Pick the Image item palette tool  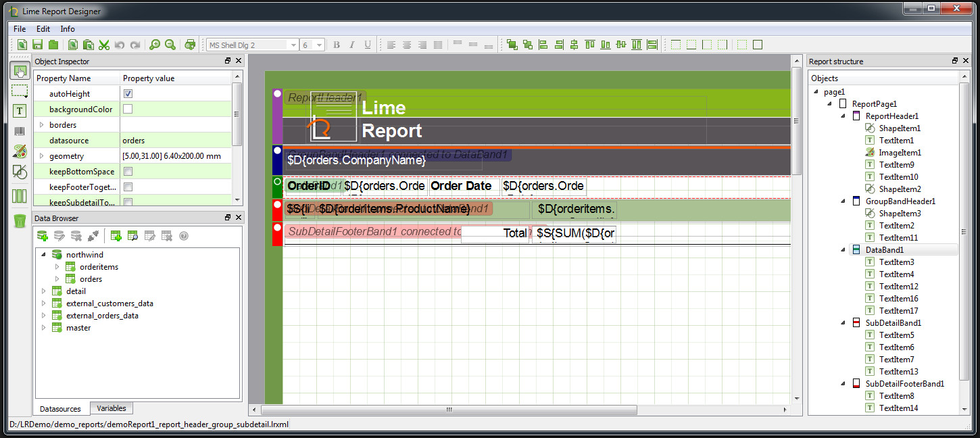pos(20,151)
